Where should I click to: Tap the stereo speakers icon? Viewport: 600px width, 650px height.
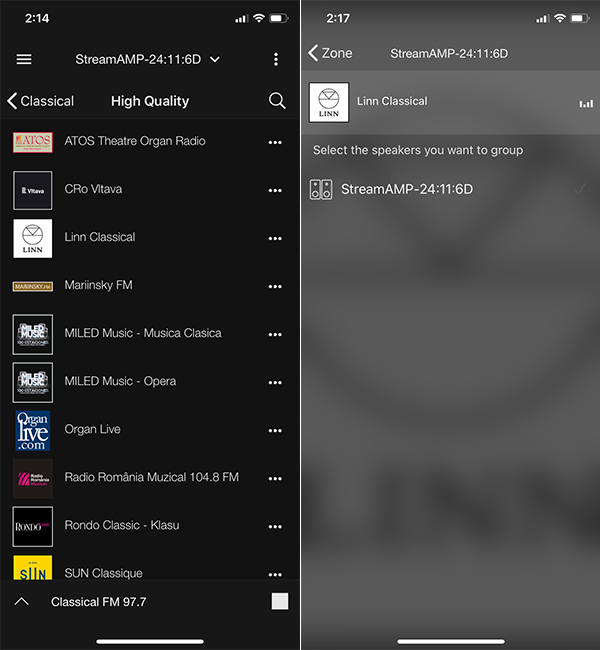tap(321, 189)
